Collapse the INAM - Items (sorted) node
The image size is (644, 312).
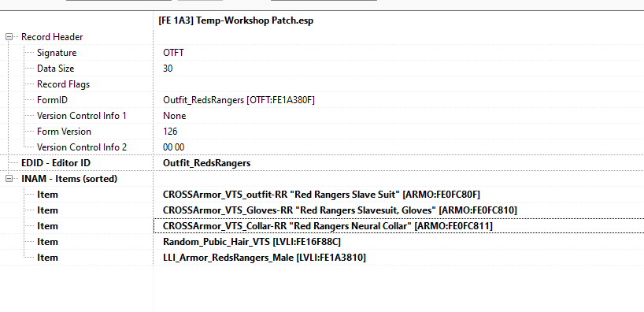coord(9,179)
